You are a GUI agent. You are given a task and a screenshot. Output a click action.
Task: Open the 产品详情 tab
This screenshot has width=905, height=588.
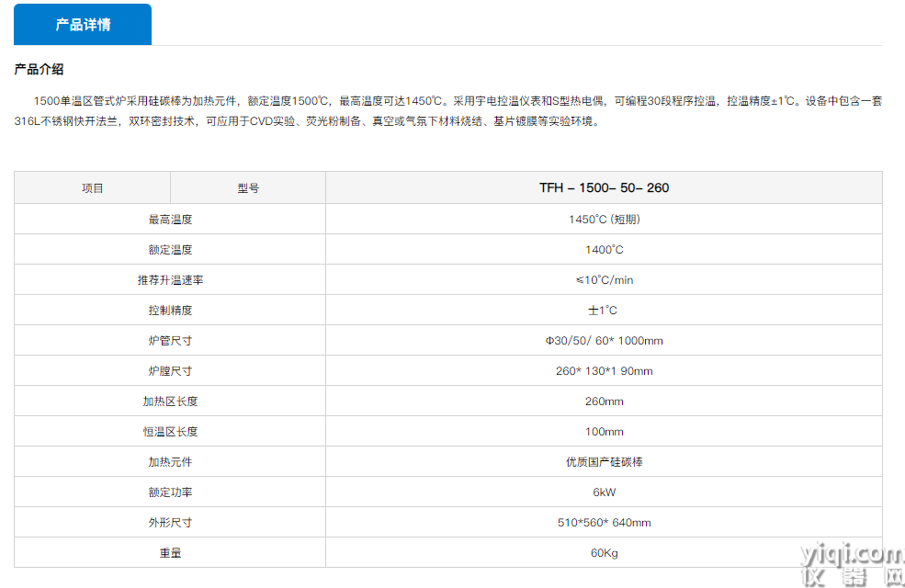click(x=83, y=24)
